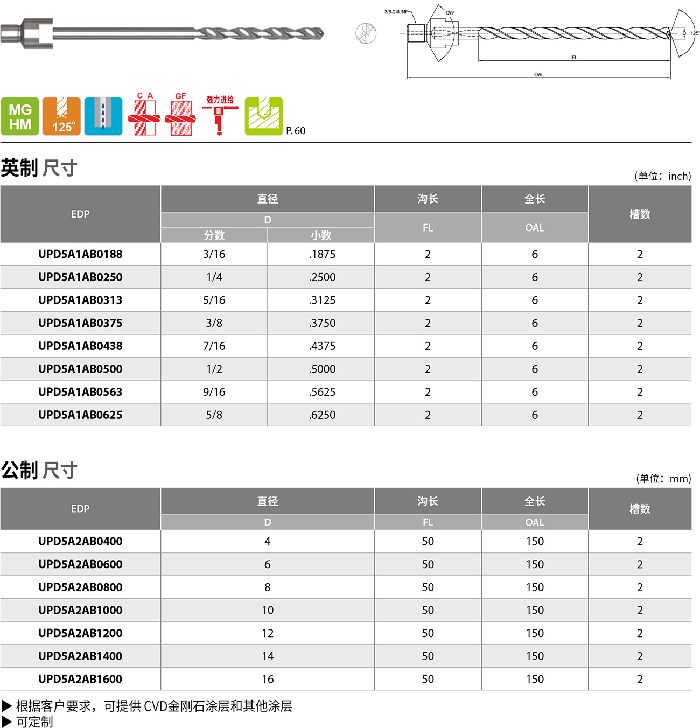The height and width of the screenshot is (728, 700).
Task: Click the blue coolant drip icon
Action: [103, 116]
